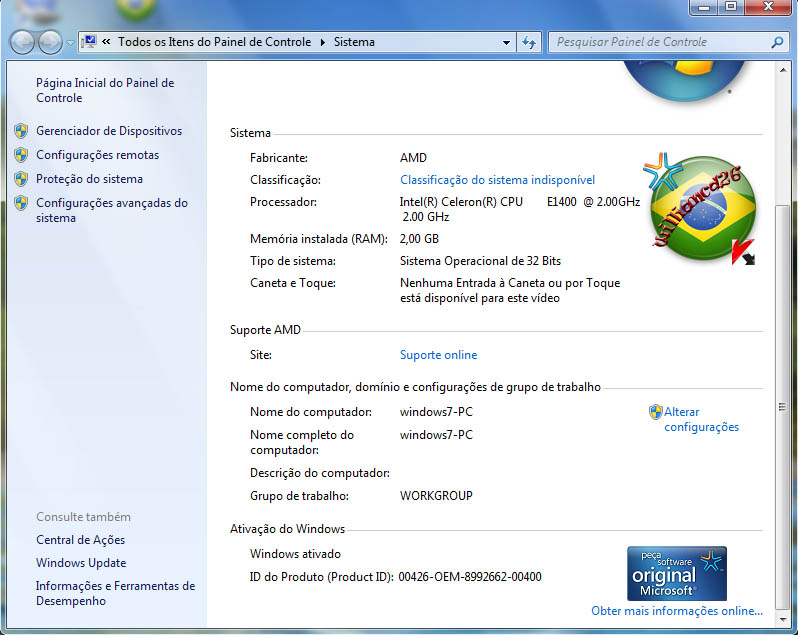Click the search magnifier icon
The image size is (798, 635).
pyautogui.click(x=777, y=42)
